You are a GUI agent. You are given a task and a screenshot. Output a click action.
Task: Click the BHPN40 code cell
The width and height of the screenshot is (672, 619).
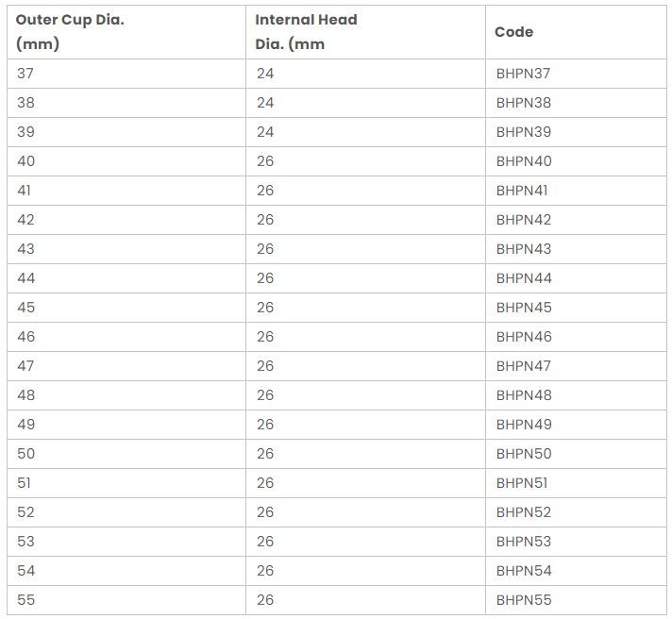coord(524,161)
